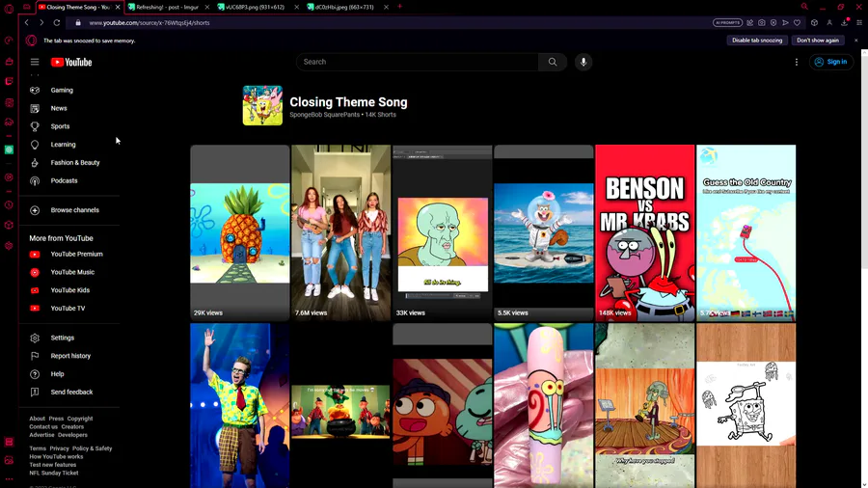
Task: Open the YouTube hamburger guide menu
Action: [x=35, y=62]
